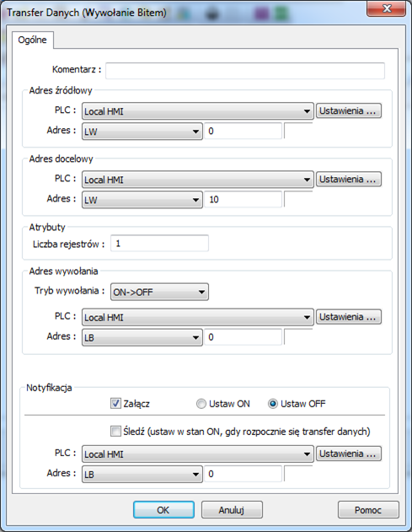The width and height of the screenshot is (412, 532).
Task: Cancel with the Anuluj button
Action: [232, 509]
